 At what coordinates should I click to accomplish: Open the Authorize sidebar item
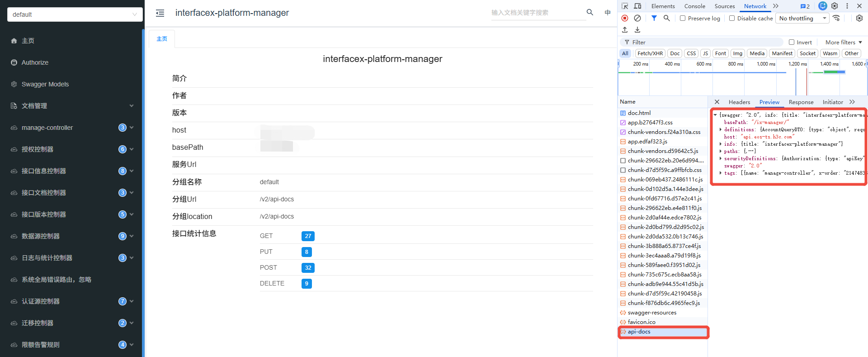click(x=71, y=62)
